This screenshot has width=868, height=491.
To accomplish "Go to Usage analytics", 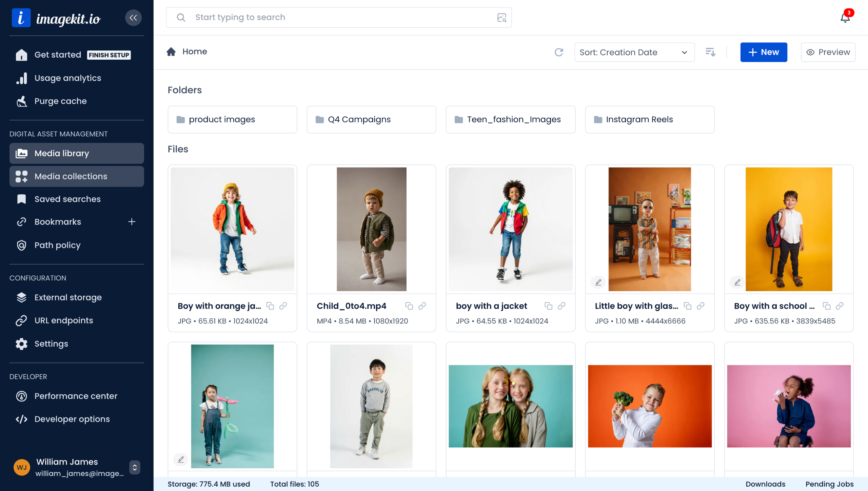I will pos(68,78).
